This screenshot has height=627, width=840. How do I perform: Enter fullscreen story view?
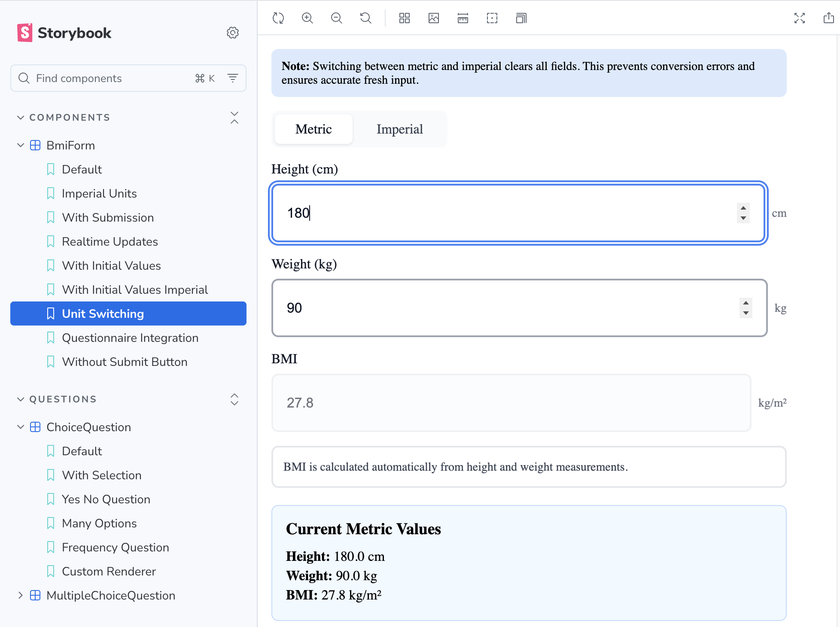800,18
